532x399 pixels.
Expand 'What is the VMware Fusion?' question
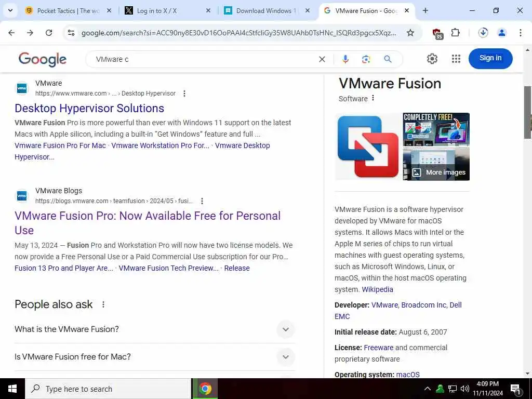pos(155,329)
